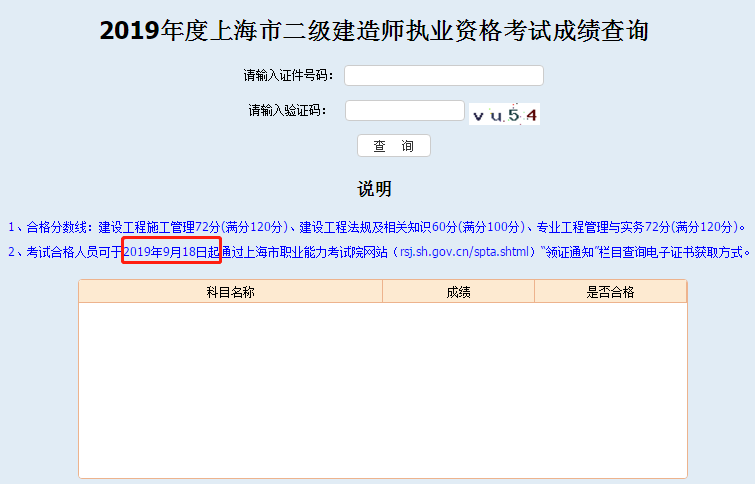Viewport: 755px width, 484px height.
Task: Click the 建设工程施工管理72分 text
Action: 158,226
